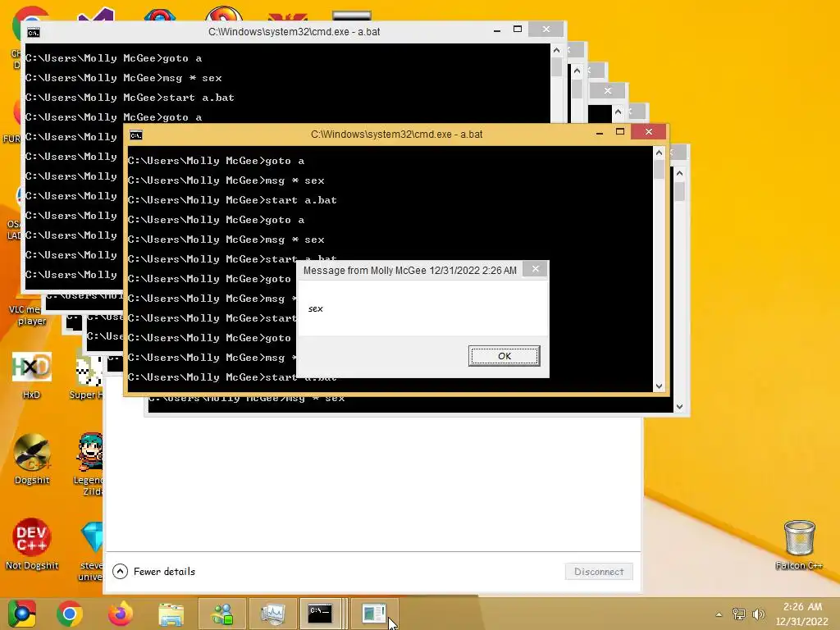Open Falcon C++ recycle bin icon
This screenshot has height=630, width=840.
coord(799,545)
